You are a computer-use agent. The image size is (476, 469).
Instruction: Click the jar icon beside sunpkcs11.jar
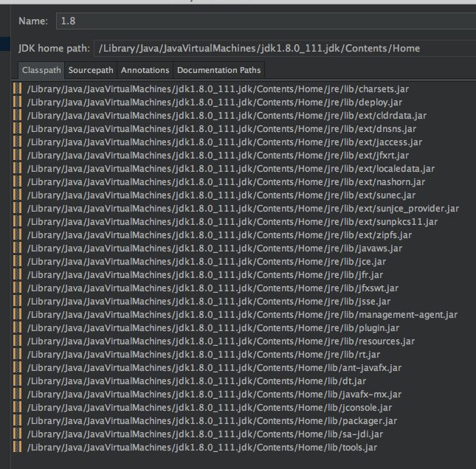pyautogui.click(x=18, y=222)
